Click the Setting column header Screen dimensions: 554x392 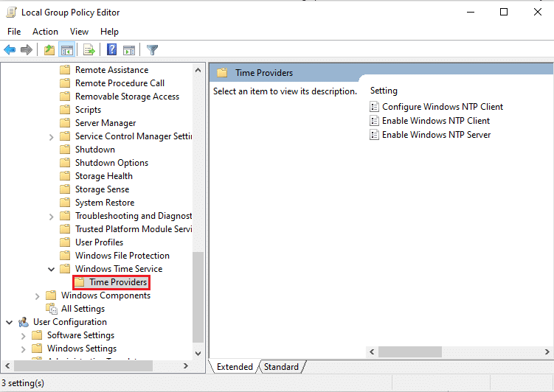coord(384,91)
